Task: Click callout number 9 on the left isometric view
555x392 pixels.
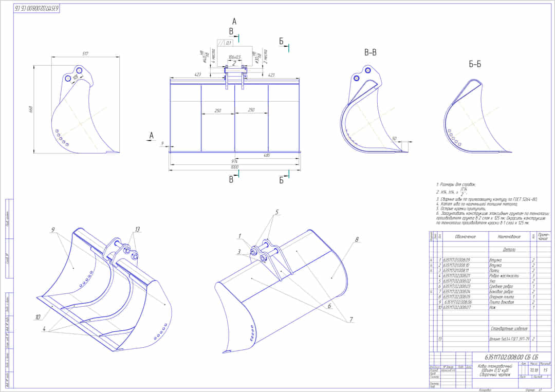Action: pyautogui.click(x=53, y=230)
